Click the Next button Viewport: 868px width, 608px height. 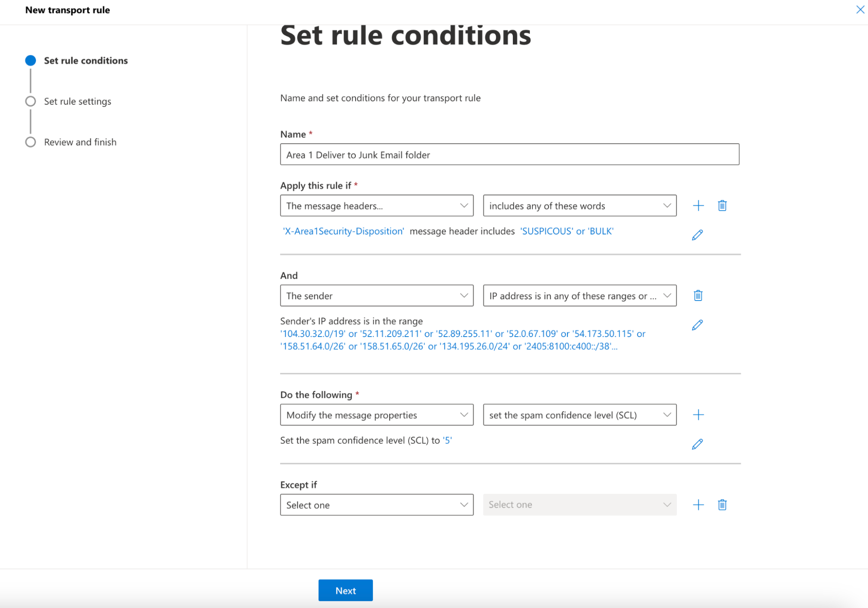tap(345, 590)
